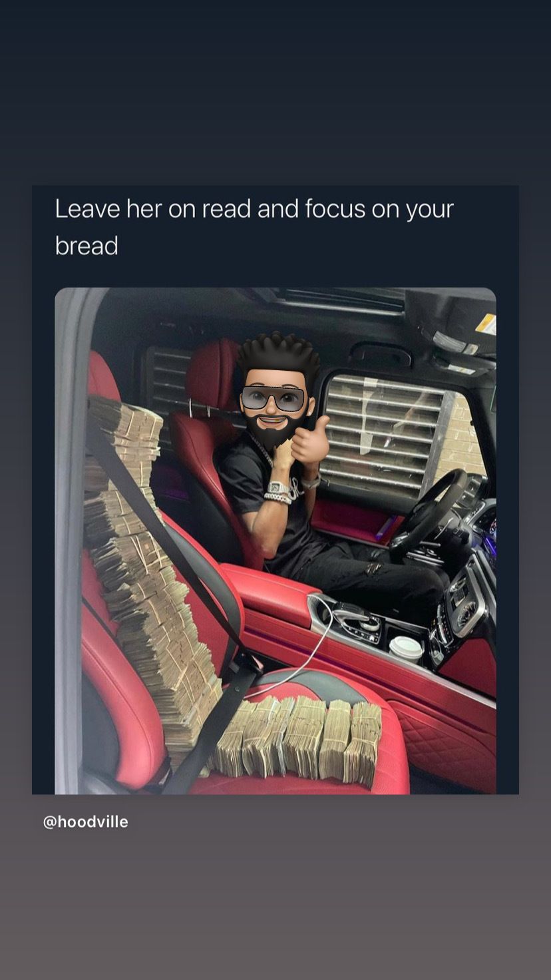Viewport: 551px width, 980px height.
Task: Tap the yellow sticker on the sun visor
Action: tap(486, 324)
